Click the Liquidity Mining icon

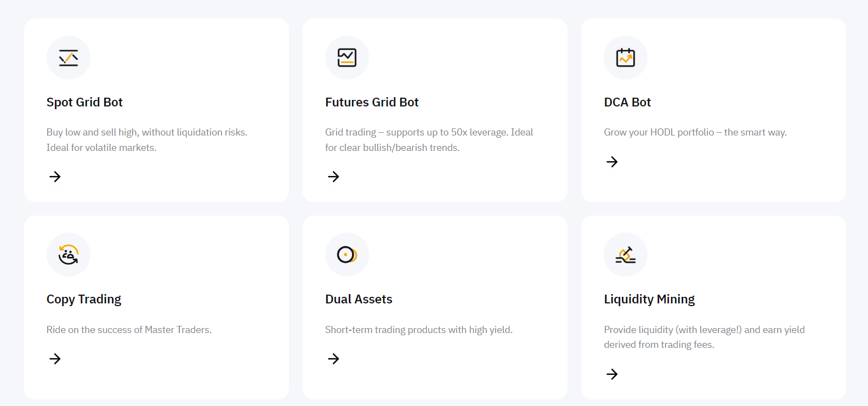(x=625, y=255)
